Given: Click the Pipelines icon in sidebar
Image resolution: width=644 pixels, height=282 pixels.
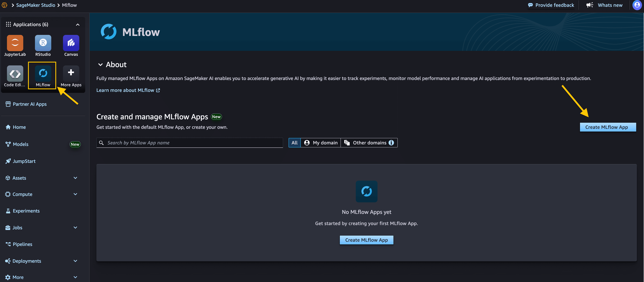Looking at the screenshot, I should (8, 244).
